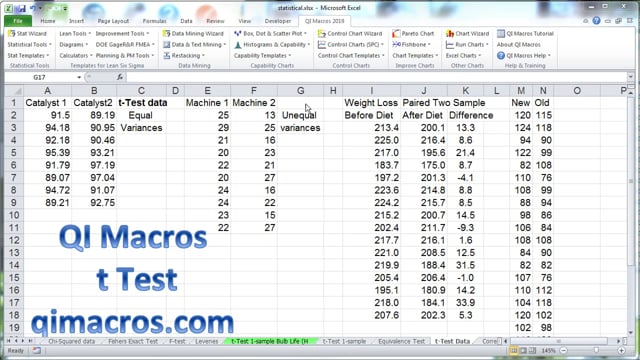Switch to the Review tab

point(215,21)
